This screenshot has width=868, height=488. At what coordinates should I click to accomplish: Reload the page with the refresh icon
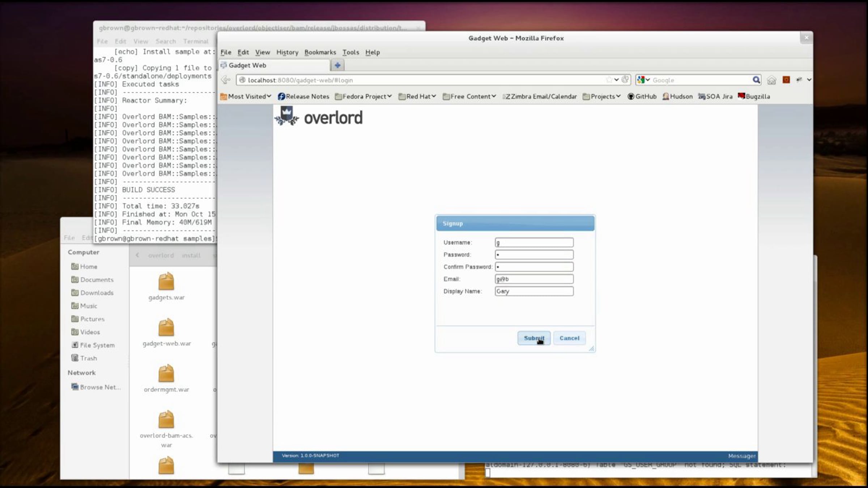point(625,80)
